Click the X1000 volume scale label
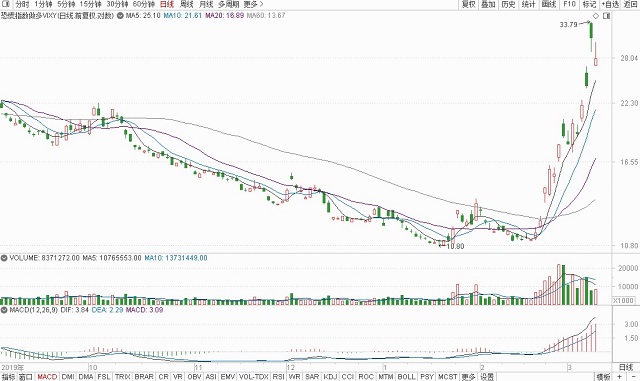This screenshot has height=381, width=640. [x=624, y=301]
